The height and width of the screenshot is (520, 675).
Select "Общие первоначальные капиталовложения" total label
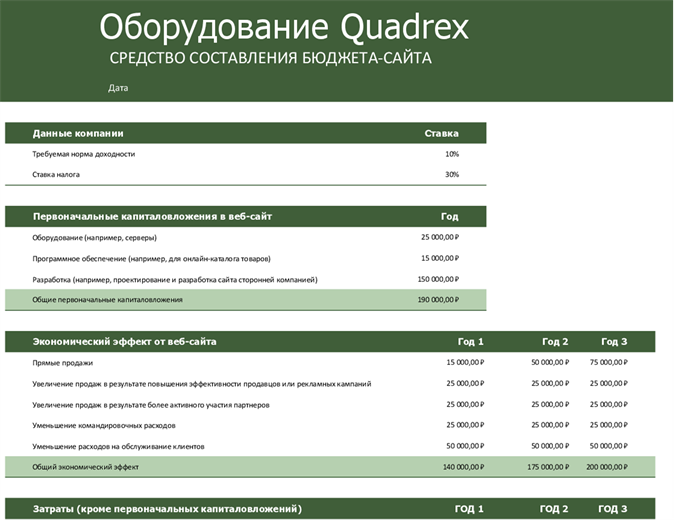pos(107,300)
